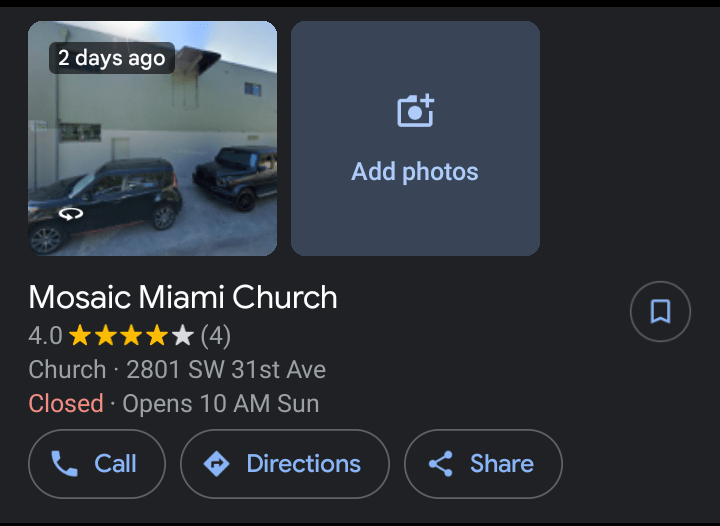Open the (4) reviews count
This screenshot has height=526, width=720.
click(x=216, y=335)
